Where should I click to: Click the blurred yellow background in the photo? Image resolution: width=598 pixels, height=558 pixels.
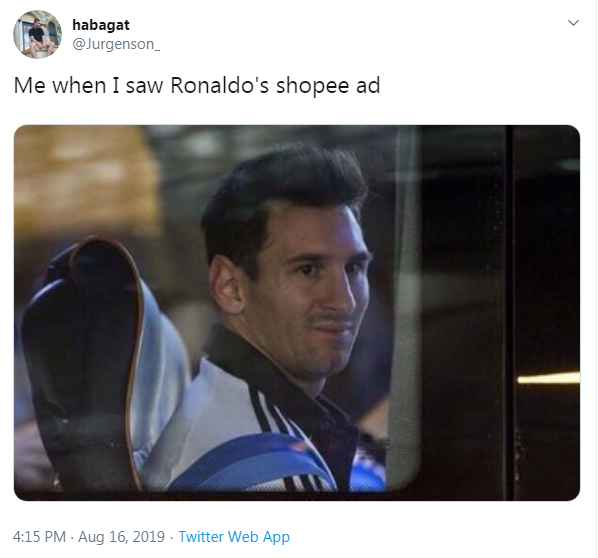point(84,179)
